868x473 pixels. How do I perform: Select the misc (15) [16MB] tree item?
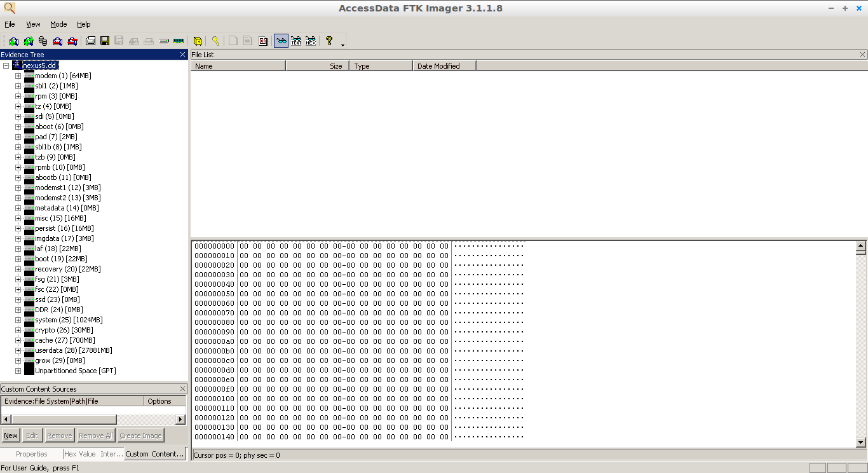[60, 218]
